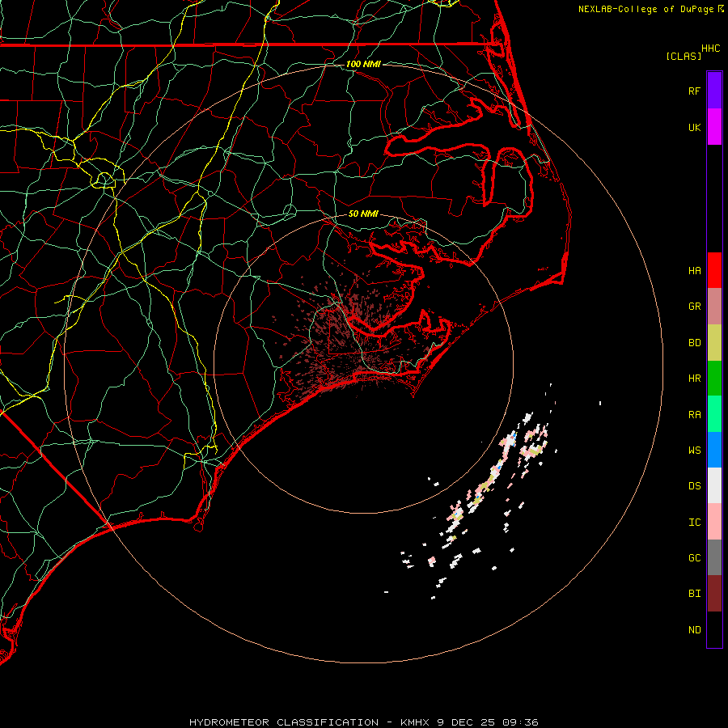This screenshot has height=728, width=728.
Task: Click the RF legend label
Action: pyautogui.click(x=694, y=91)
